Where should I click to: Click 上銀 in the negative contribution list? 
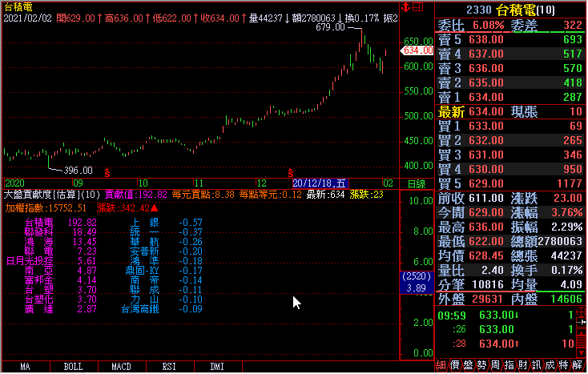[x=145, y=223]
